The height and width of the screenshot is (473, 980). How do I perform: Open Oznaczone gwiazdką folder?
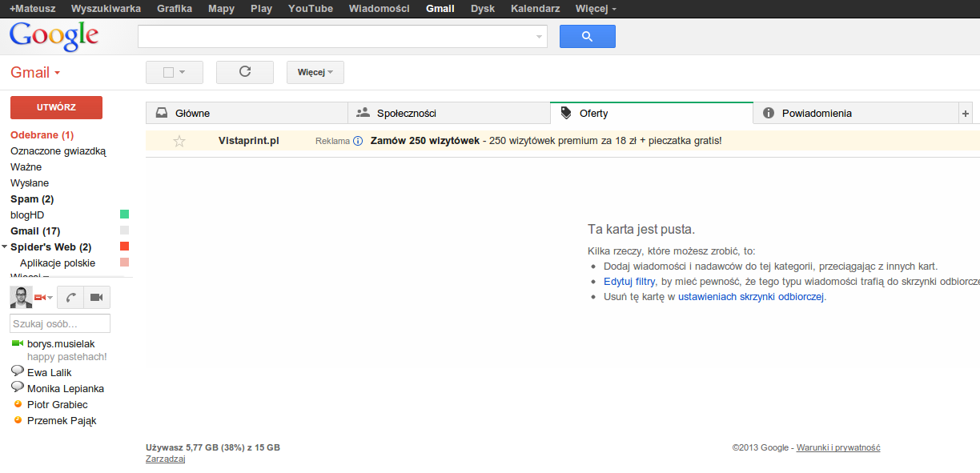point(58,151)
